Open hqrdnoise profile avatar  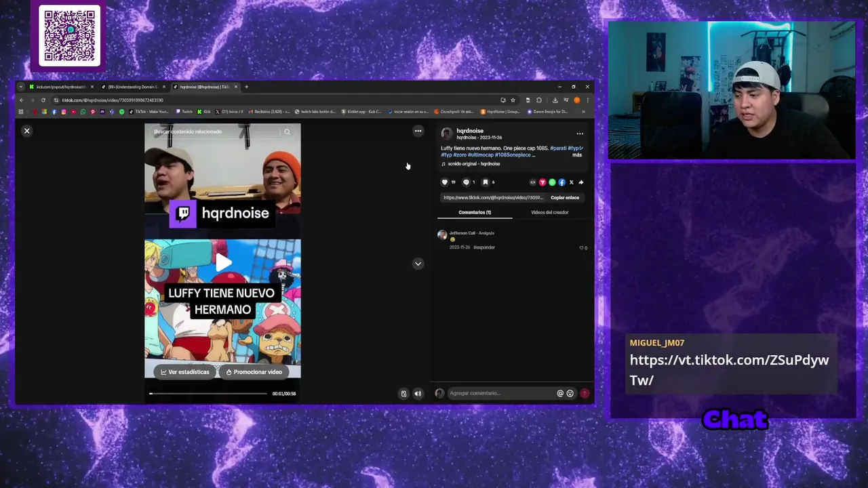(x=446, y=134)
